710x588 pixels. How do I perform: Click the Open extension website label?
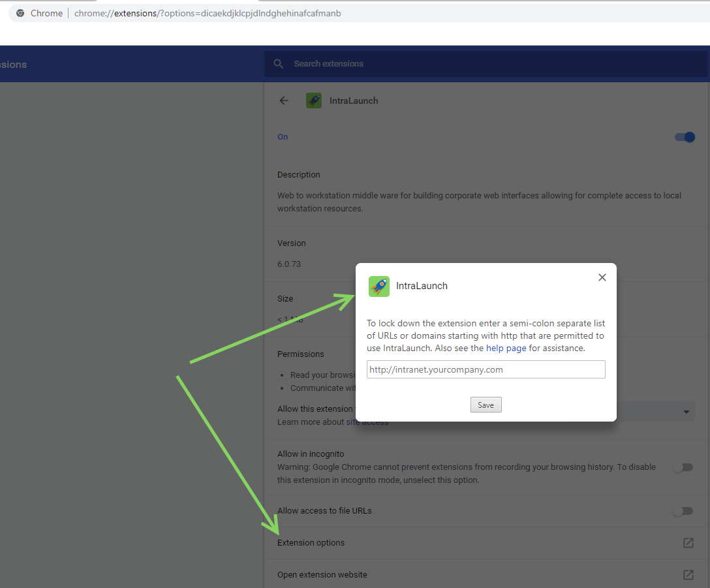[322, 574]
